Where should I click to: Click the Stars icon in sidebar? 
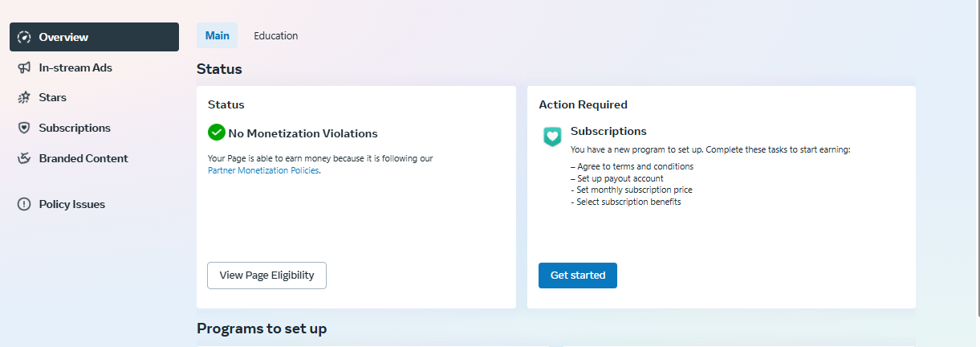click(x=24, y=97)
